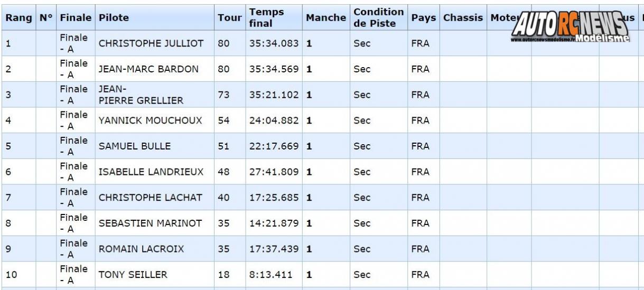Click the Chassis column header
The width and height of the screenshot is (644, 290).
(463, 18)
